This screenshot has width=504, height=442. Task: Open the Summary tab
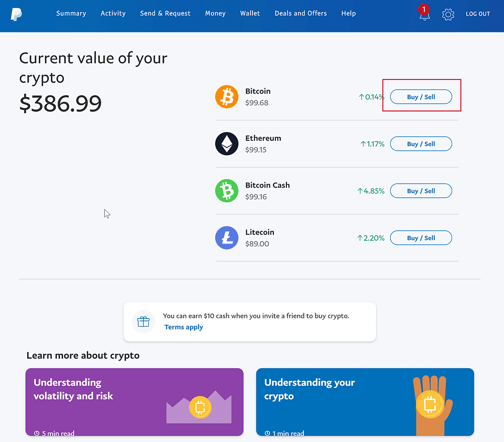point(71,13)
